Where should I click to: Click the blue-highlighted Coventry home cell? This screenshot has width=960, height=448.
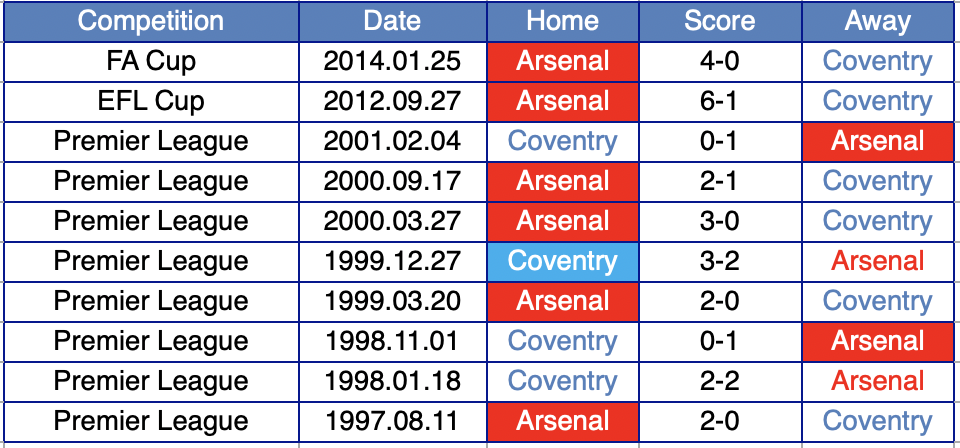(x=563, y=261)
